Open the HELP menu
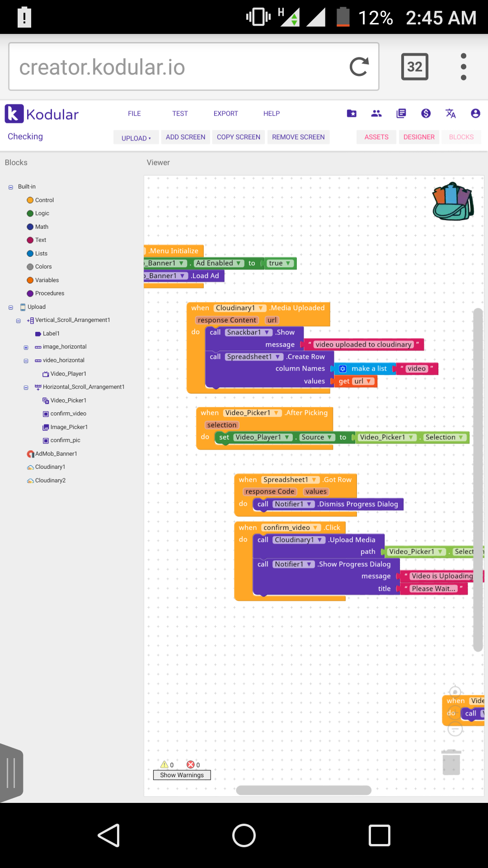 coord(272,113)
